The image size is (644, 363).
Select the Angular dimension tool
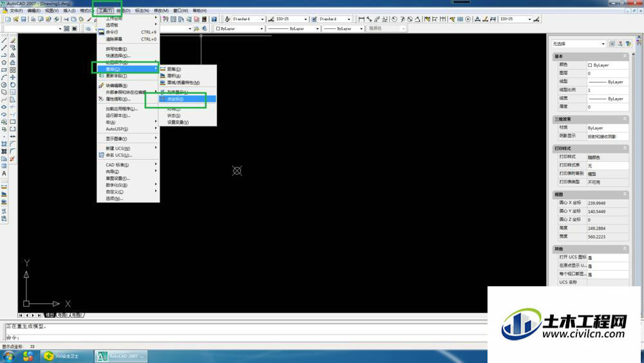tap(417, 19)
